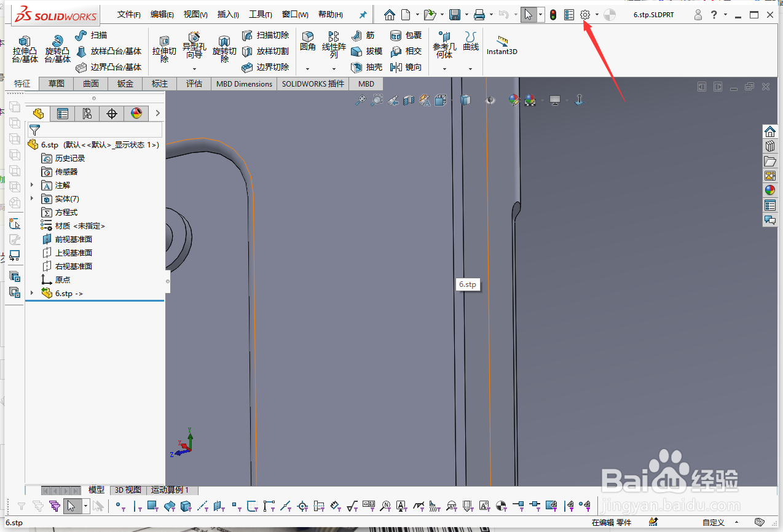Click the Help question mark button
This screenshot has height=532, width=783.
(715, 15)
